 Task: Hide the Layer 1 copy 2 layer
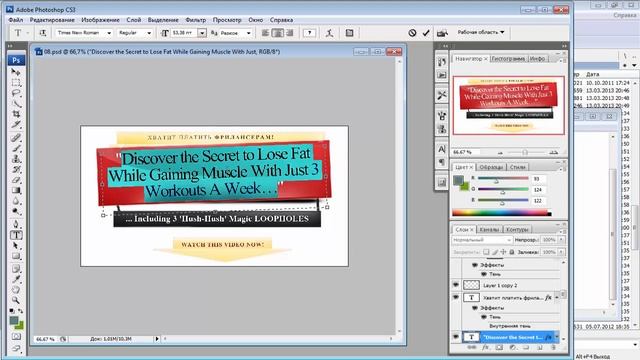pyautogui.click(x=456, y=285)
